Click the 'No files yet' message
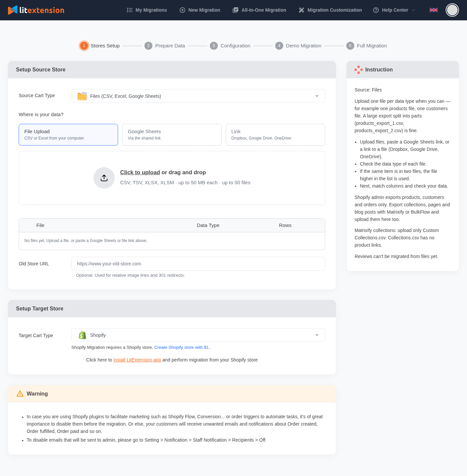467x476 pixels. point(86,241)
